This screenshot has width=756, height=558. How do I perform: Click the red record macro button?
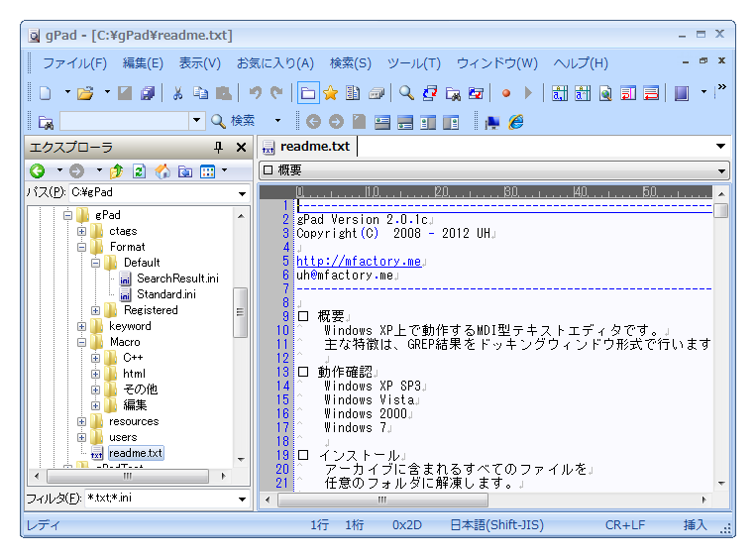click(x=505, y=93)
